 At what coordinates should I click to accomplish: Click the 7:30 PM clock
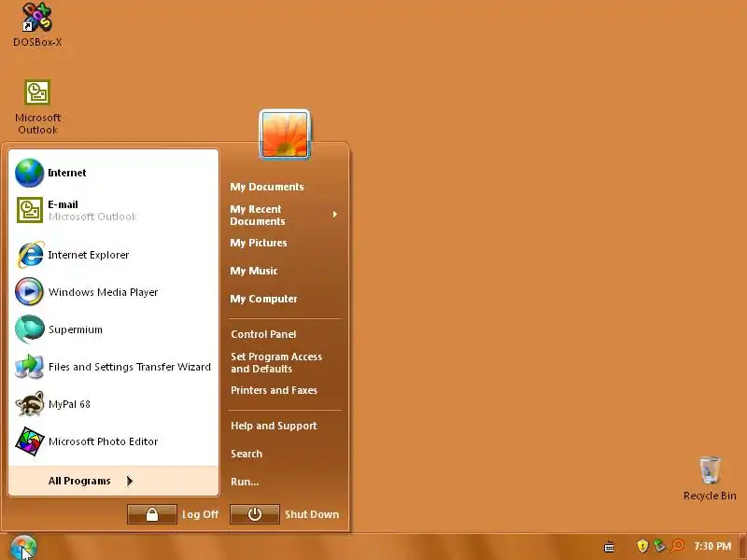pyautogui.click(x=712, y=546)
